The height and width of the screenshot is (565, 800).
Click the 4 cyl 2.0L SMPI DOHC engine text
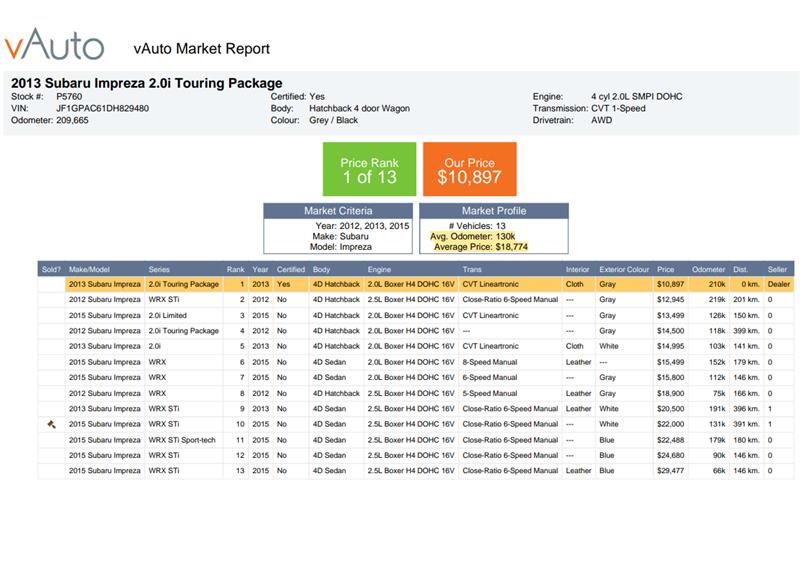point(637,96)
